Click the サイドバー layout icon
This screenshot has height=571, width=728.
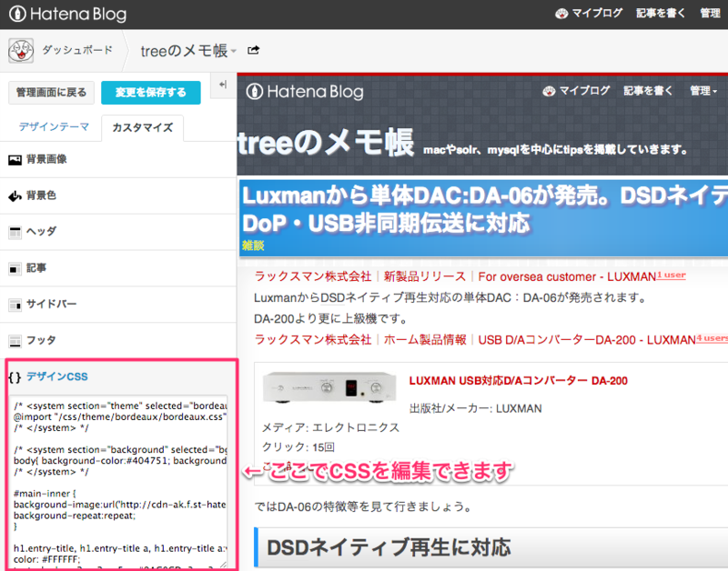coord(15,305)
